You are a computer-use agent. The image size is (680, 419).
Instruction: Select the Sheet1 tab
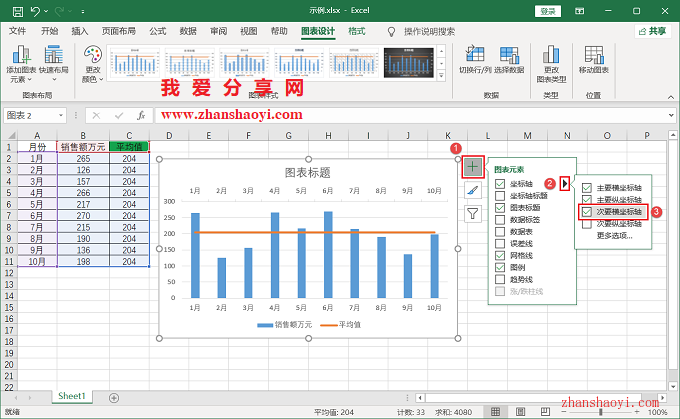coord(72,396)
